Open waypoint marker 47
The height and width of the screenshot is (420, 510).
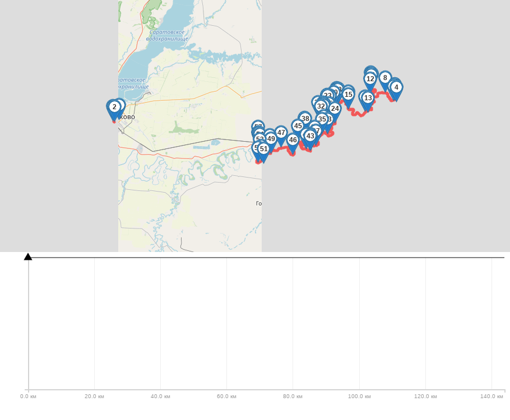[x=281, y=133]
